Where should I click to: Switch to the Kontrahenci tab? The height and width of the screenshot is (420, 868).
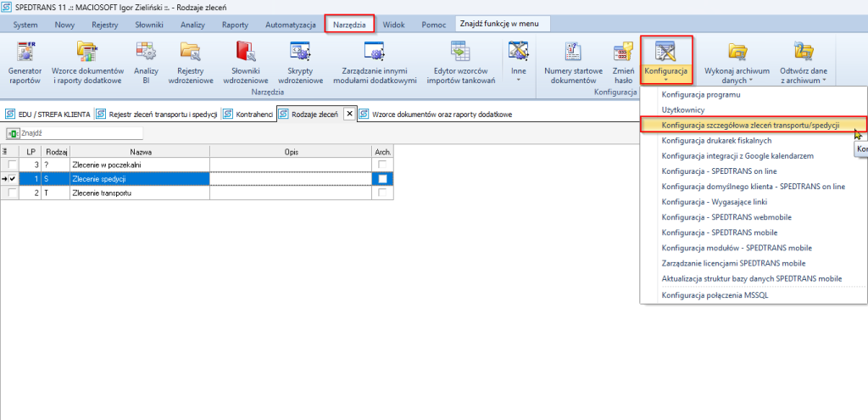[x=253, y=114]
